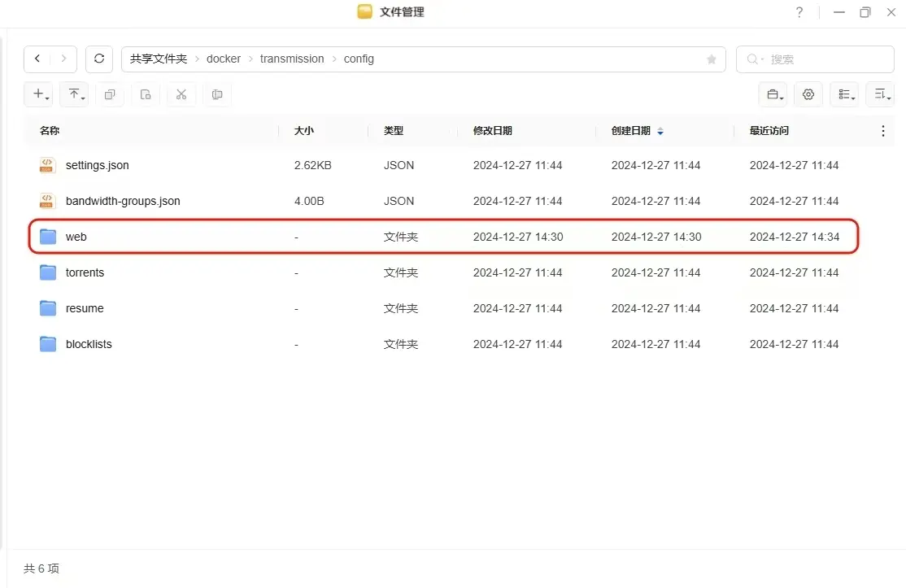The image size is (906, 588).
Task: Open the toolbox tools dropdown
Action: (x=773, y=95)
